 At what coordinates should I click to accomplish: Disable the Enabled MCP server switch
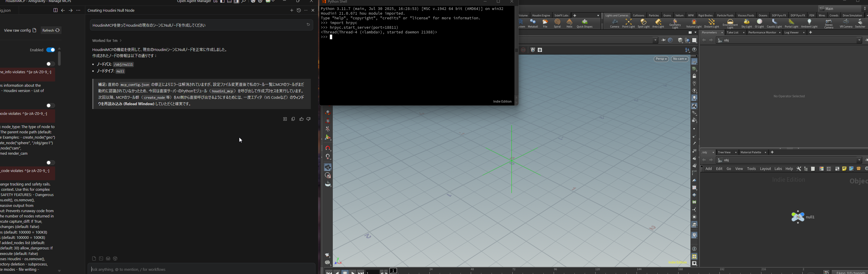[x=51, y=50]
